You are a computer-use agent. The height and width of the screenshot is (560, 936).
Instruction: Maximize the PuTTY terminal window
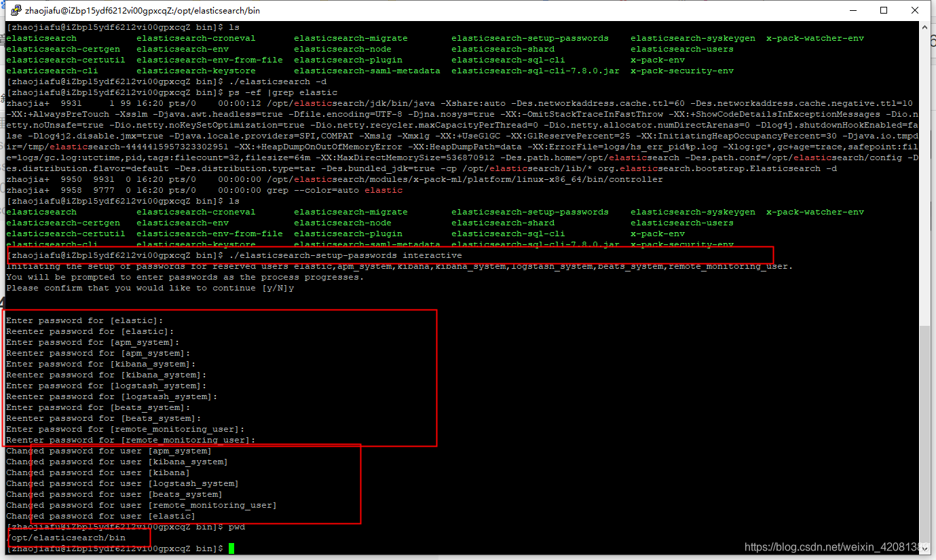coord(884,10)
